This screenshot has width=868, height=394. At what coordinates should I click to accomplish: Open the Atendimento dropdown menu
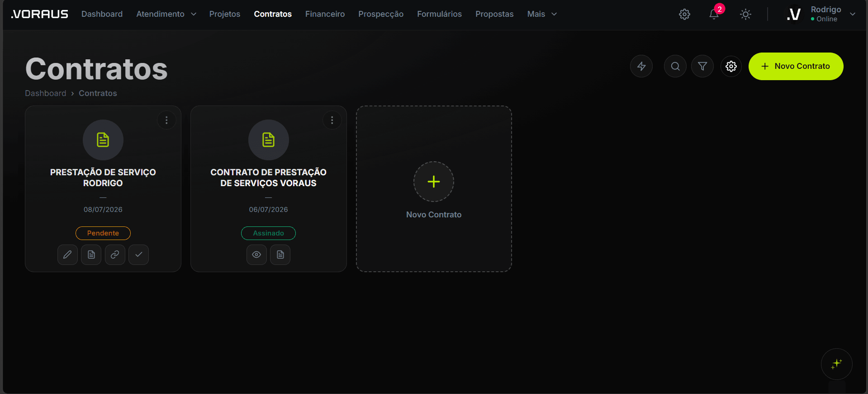click(x=166, y=14)
